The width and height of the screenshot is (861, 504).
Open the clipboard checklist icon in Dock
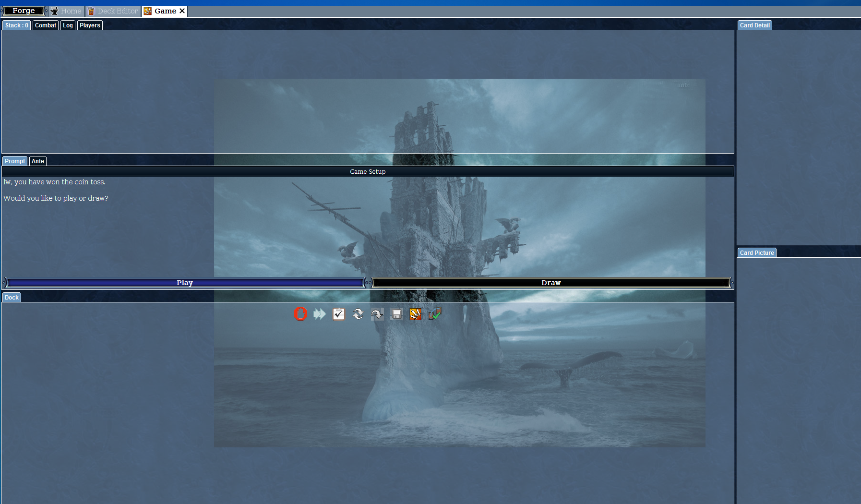pos(339,314)
